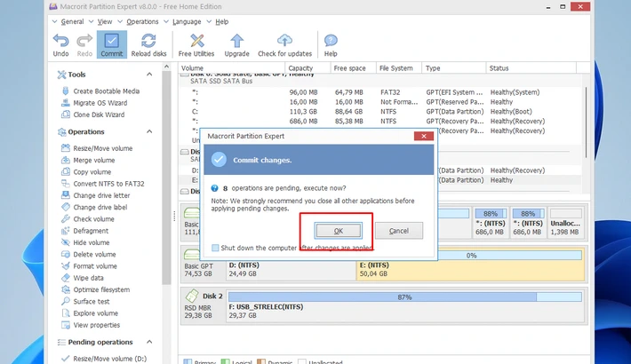This screenshot has width=631, height=364.
Task: Select Format volume operation
Action: click(89, 265)
